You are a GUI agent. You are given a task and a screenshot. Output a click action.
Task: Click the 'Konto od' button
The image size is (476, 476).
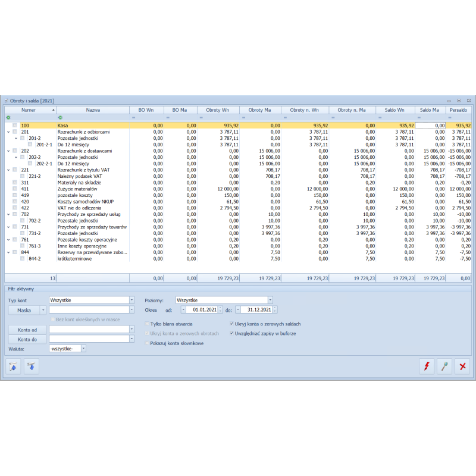tap(27, 330)
